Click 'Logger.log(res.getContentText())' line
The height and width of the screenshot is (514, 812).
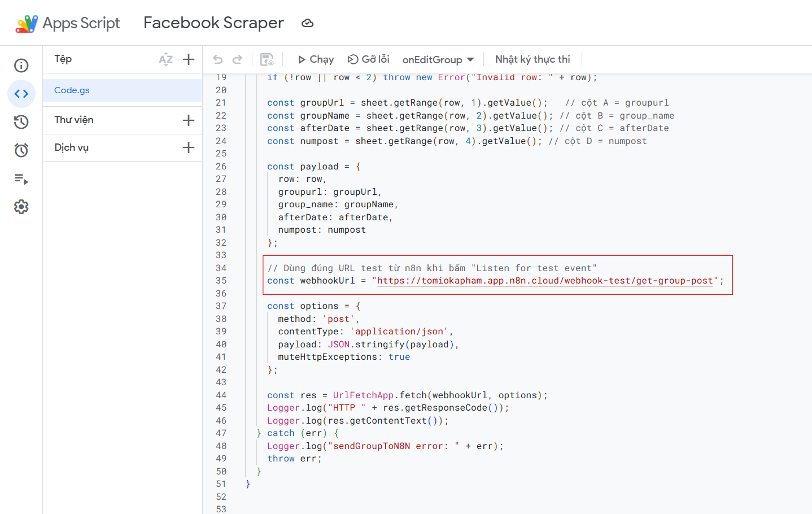357,421
